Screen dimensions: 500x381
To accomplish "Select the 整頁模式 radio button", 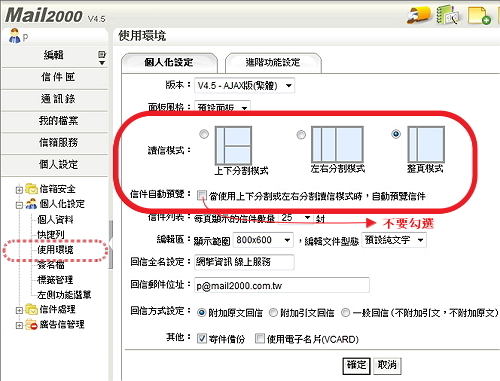I will coord(396,134).
